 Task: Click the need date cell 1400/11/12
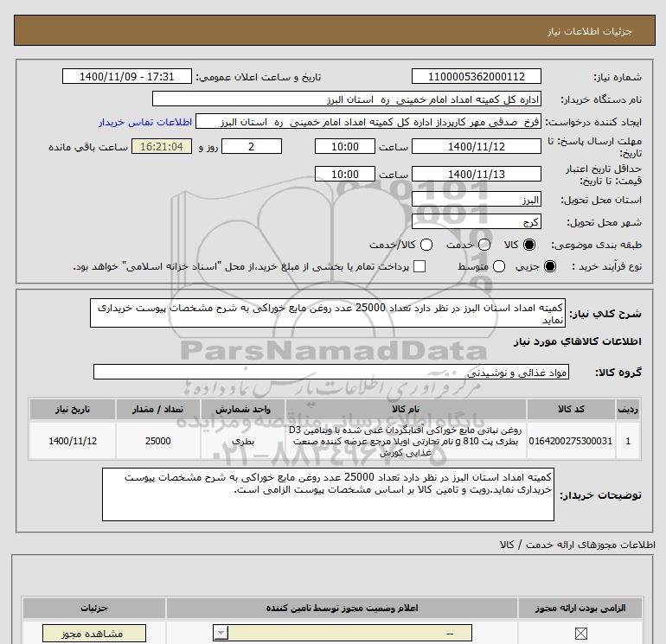pyautogui.click(x=72, y=441)
